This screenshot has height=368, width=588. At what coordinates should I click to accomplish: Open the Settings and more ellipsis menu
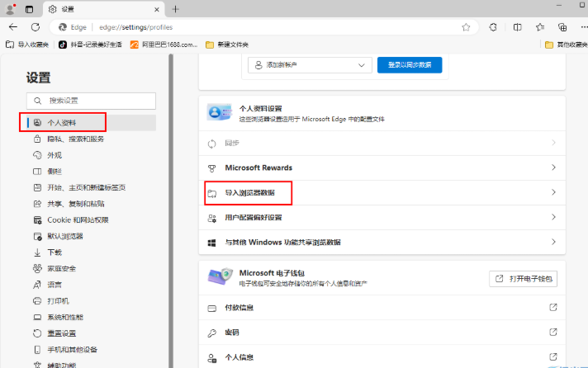[x=584, y=27]
